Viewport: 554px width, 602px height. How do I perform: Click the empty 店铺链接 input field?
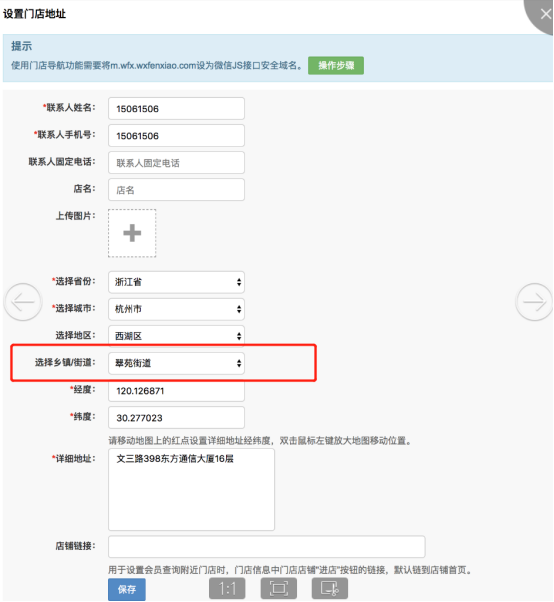coord(266,547)
